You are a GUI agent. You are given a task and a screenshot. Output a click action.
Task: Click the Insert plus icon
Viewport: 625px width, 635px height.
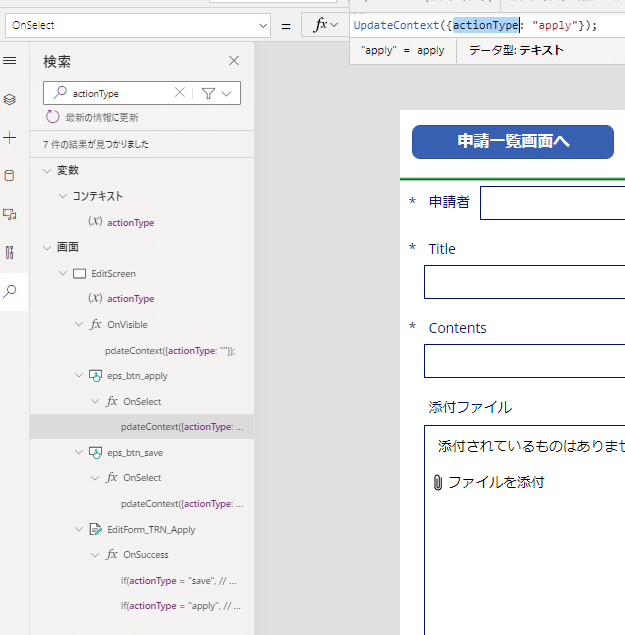(x=10, y=138)
